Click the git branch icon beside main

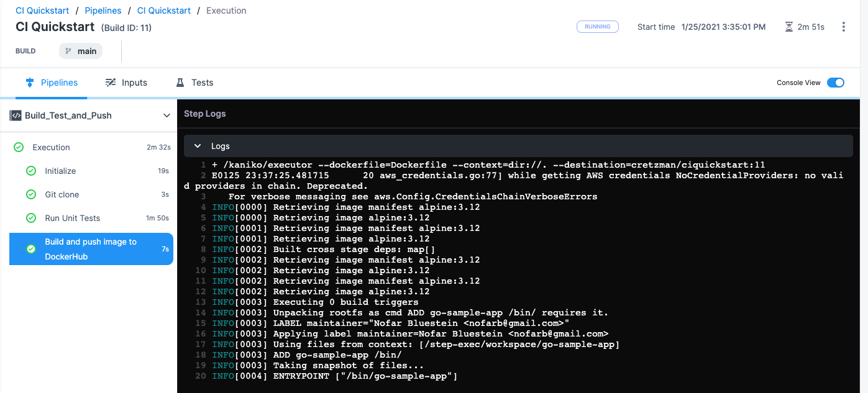pos(68,51)
